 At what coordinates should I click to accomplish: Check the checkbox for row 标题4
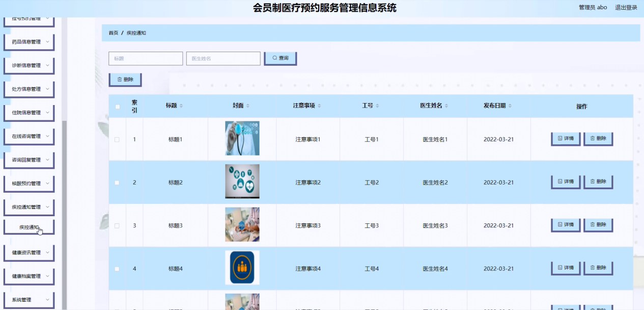pyautogui.click(x=117, y=269)
